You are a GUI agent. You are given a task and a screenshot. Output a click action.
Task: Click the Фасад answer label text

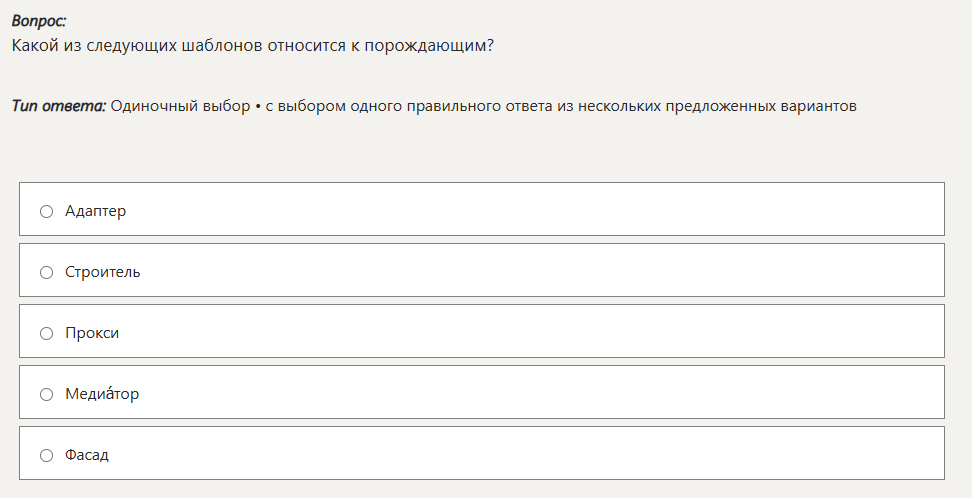point(87,455)
